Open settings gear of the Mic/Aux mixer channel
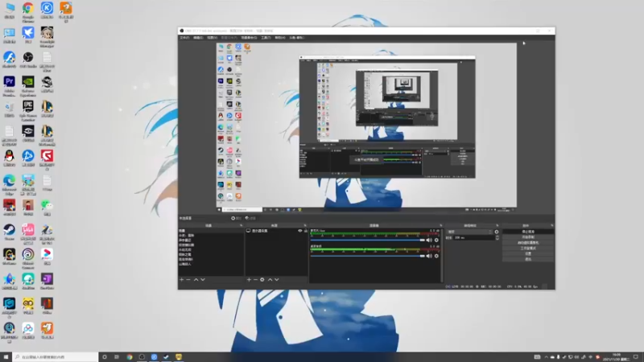 (x=436, y=240)
